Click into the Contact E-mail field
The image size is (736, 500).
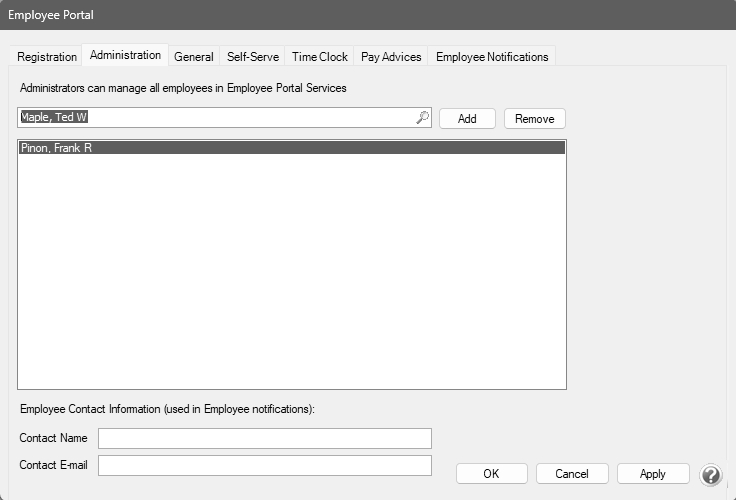(265, 466)
